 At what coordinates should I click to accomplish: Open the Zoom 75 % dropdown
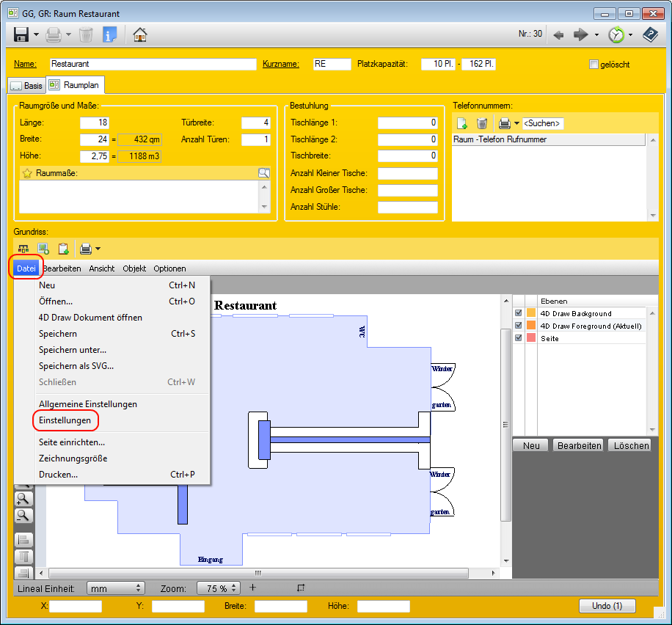[x=218, y=588]
